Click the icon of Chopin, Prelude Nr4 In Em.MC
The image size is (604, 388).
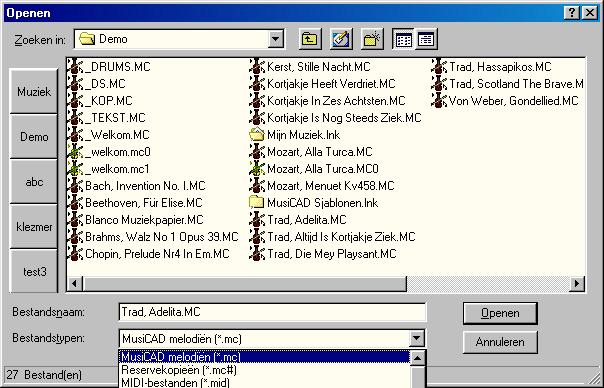(75, 254)
